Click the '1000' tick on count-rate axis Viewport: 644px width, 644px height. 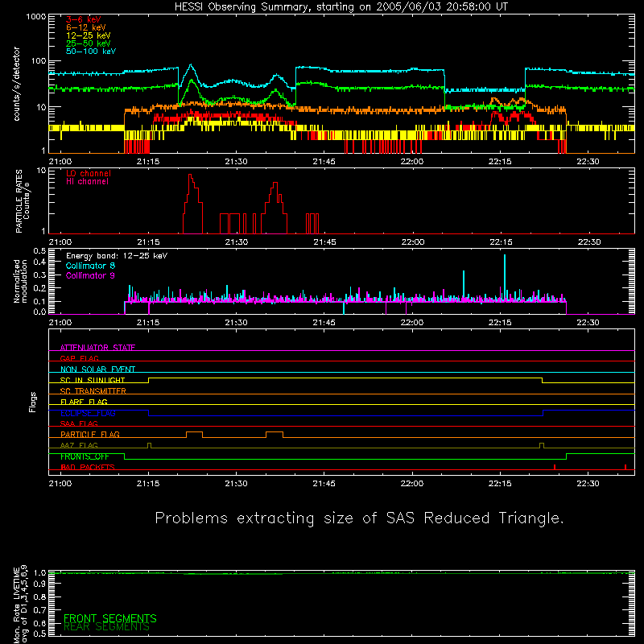click(36, 17)
